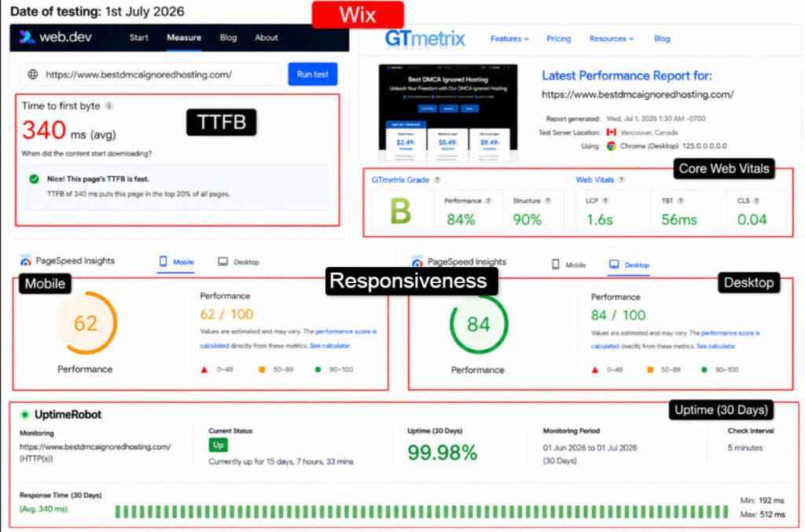Click the left PageSpeed Insights logo icon

[25, 261]
